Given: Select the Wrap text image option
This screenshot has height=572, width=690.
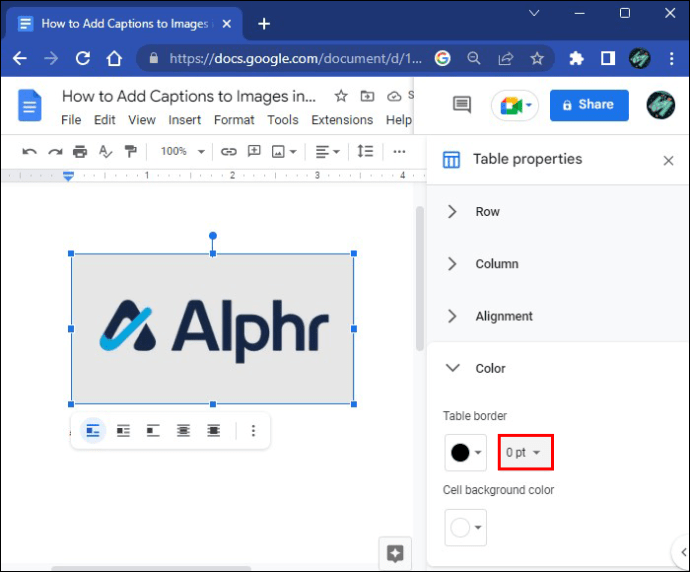Looking at the screenshot, I should tap(123, 431).
